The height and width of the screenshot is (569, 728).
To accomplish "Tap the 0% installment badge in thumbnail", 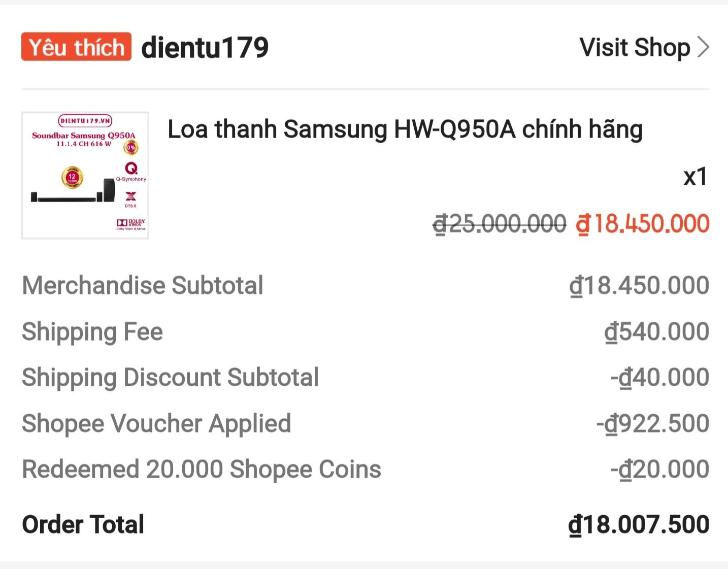I will [131, 147].
